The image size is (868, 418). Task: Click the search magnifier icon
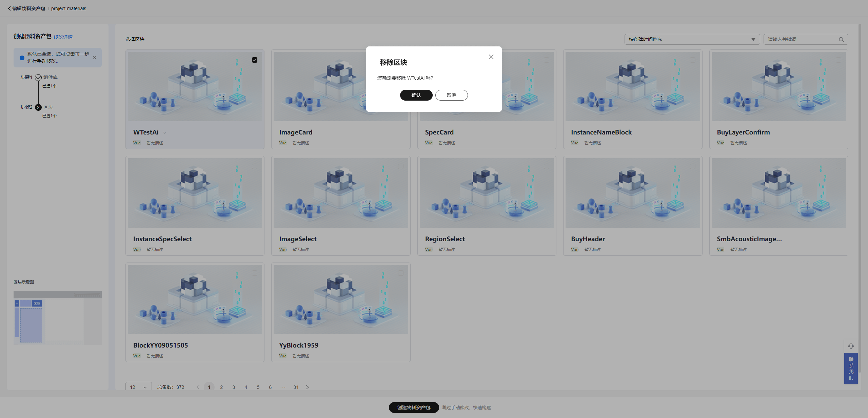pos(841,39)
